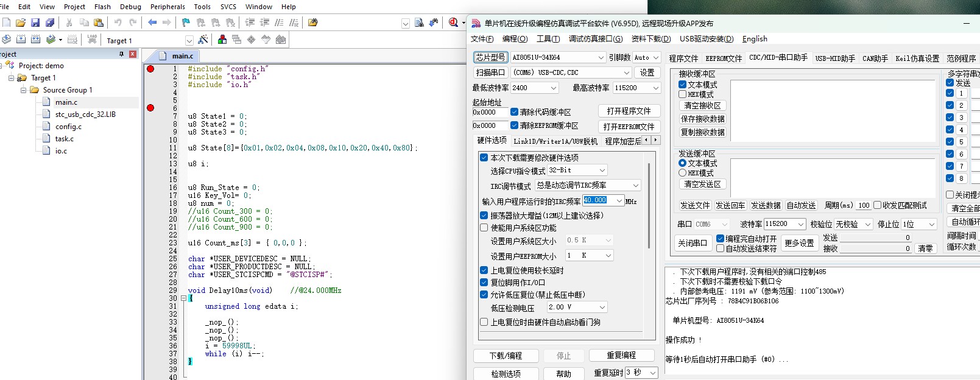The height and width of the screenshot is (380, 980).
Task: Click the Open file folder icon
Action: click(21, 23)
